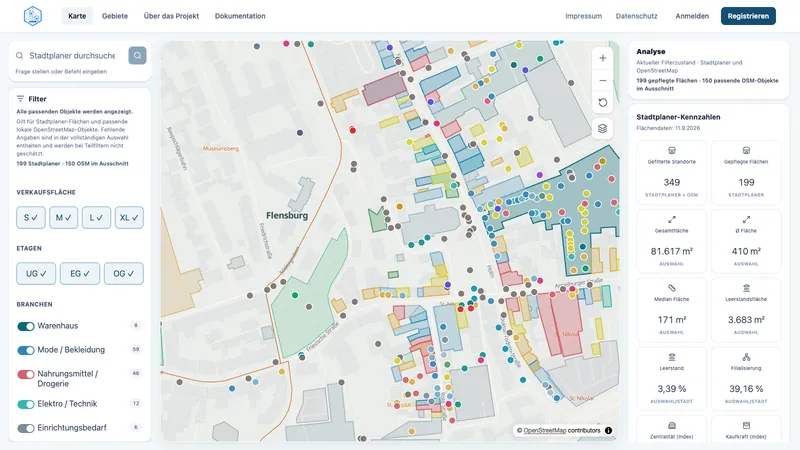Toggle Verkaufsfläche size XL
This screenshot has width=800, height=450.
tap(129, 217)
